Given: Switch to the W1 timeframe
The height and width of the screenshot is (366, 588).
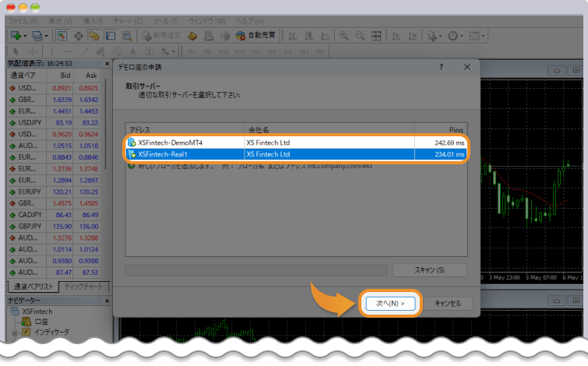Looking at the screenshot, I should (x=305, y=51).
